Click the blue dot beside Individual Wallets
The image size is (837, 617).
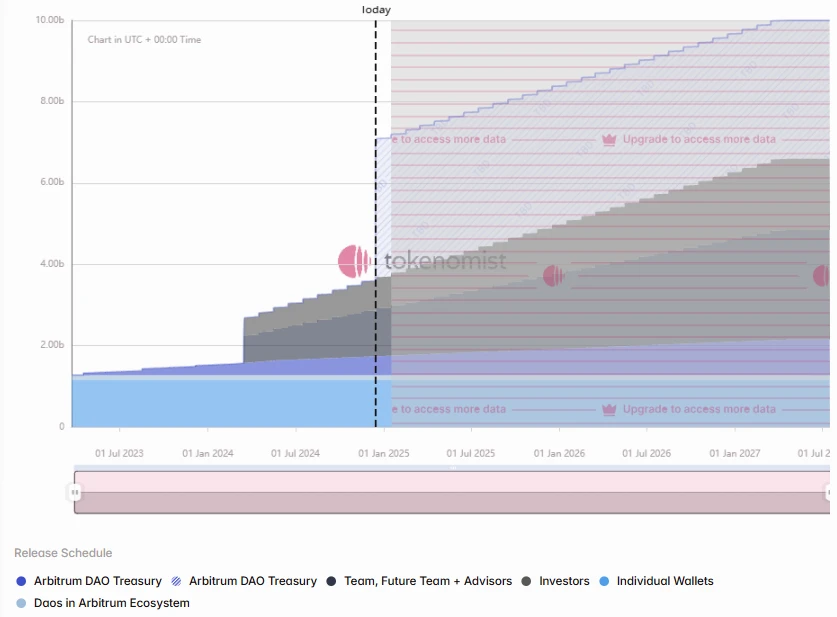(x=603, y=581)
